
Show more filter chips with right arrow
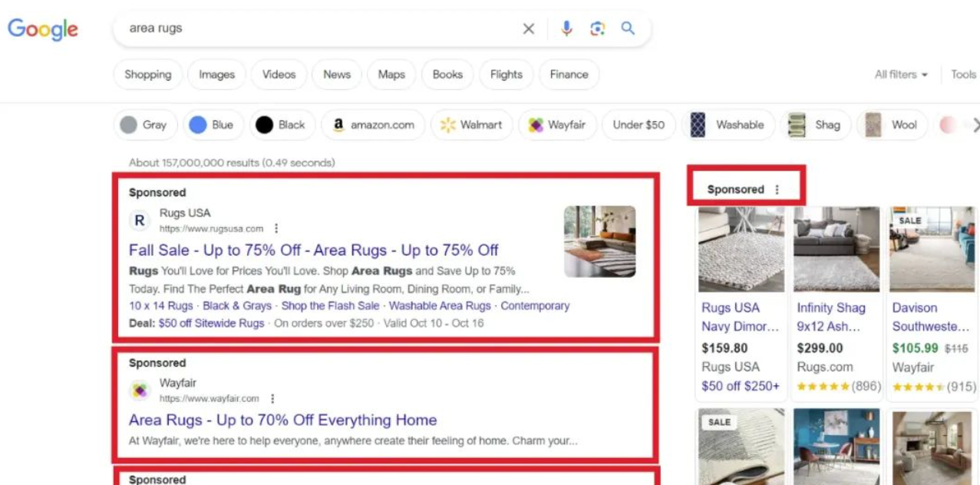975,125
